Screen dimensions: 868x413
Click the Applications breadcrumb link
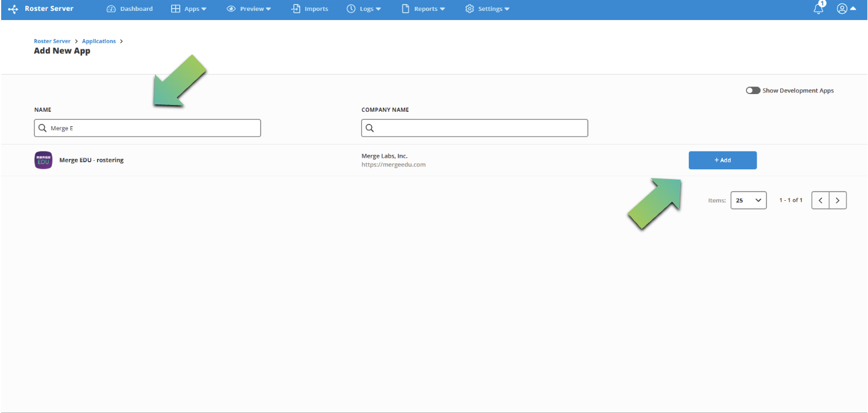click(99, 41)
